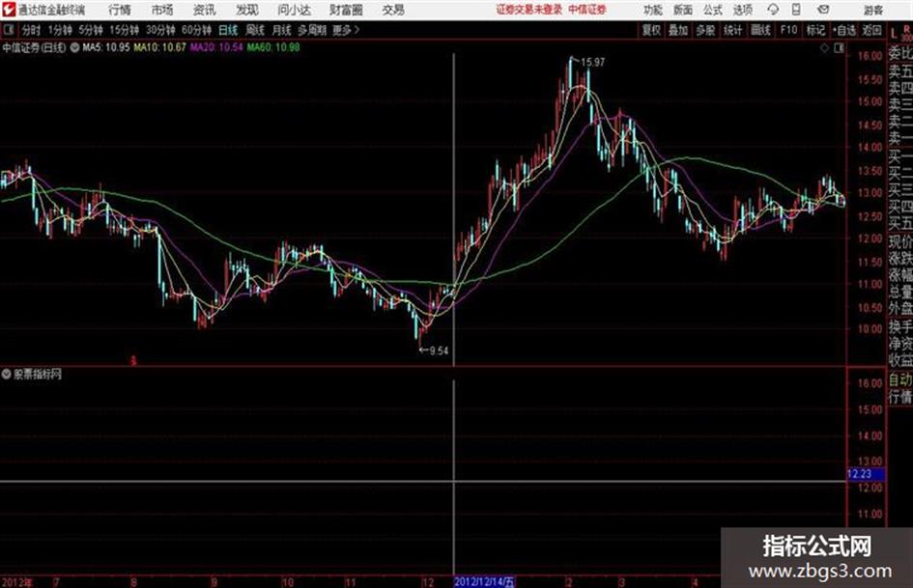Click the 换手 row in quote panel

[900, 326]
